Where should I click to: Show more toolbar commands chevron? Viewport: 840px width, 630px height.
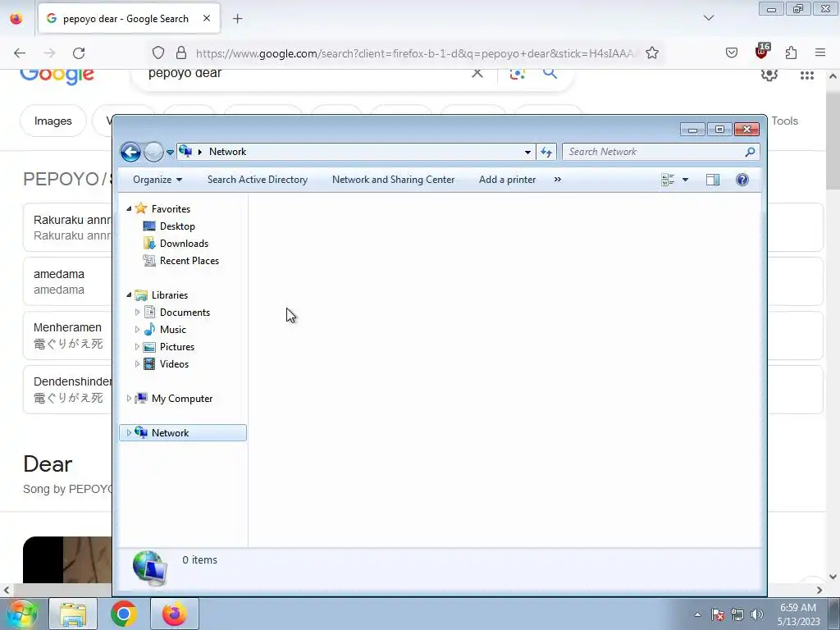point(558,180)
